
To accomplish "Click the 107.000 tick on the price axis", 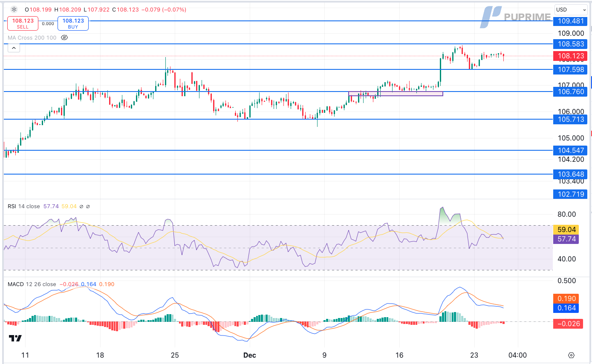I will [x=571, y=84].
